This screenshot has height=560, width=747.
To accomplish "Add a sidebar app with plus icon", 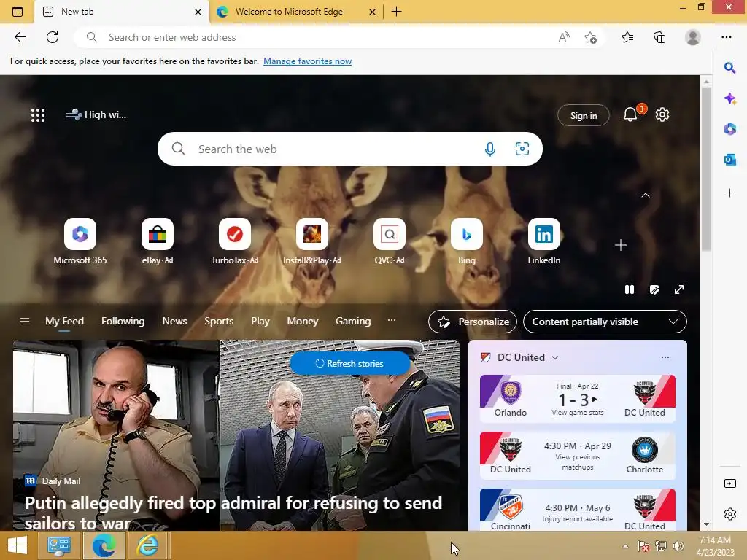I will tap(729, 192).
